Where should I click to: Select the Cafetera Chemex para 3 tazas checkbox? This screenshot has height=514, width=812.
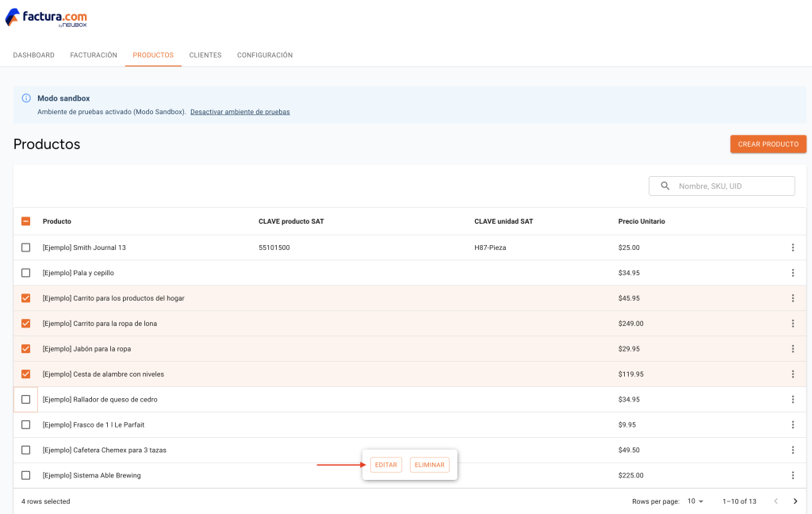tap(26, 451)
